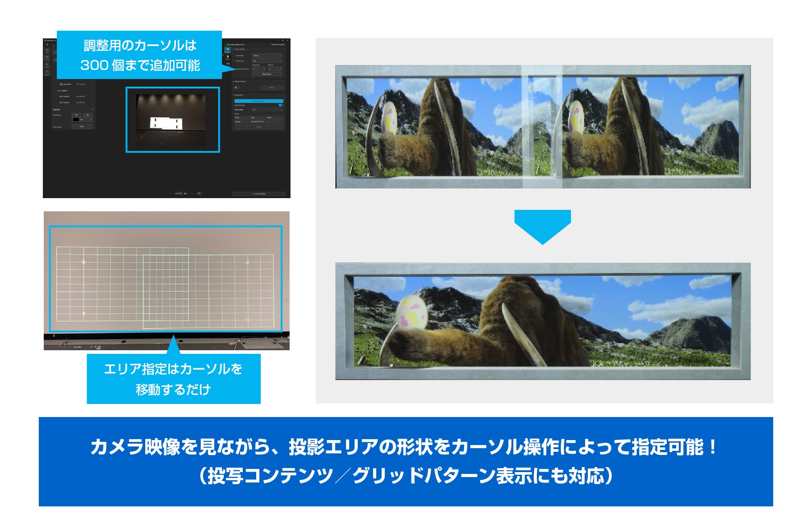Switch to the Masking tab in the Auto Adjust panel

(227, 57)
